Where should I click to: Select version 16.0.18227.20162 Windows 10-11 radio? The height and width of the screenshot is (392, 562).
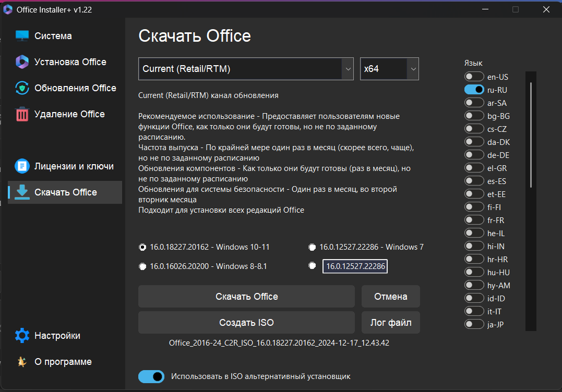142,248
